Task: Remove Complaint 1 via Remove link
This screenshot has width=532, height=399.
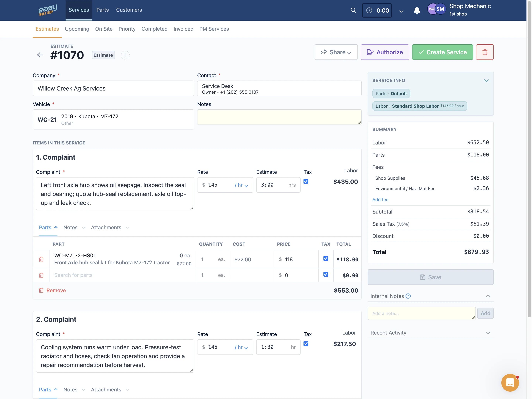Action: click(x=52, y=290)
